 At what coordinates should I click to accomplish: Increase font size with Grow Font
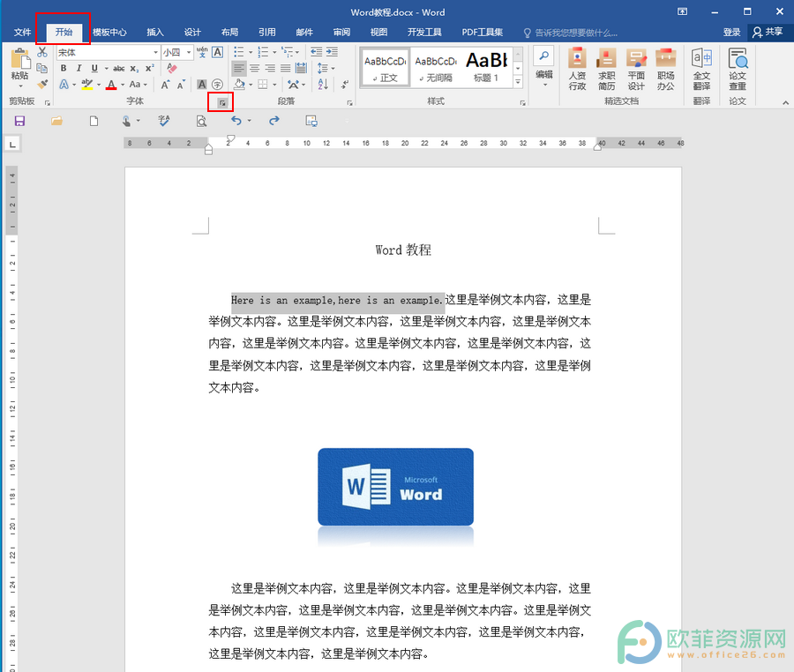165,85
